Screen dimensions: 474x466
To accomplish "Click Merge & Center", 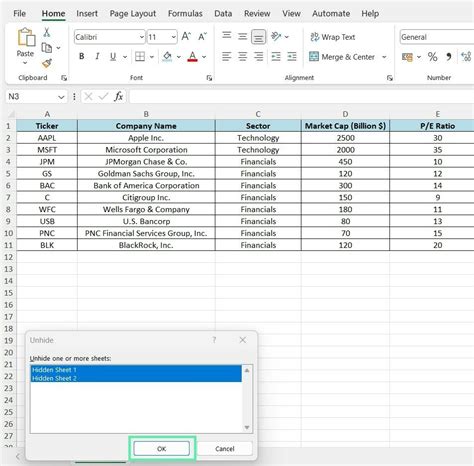I will tap(342, 57).
